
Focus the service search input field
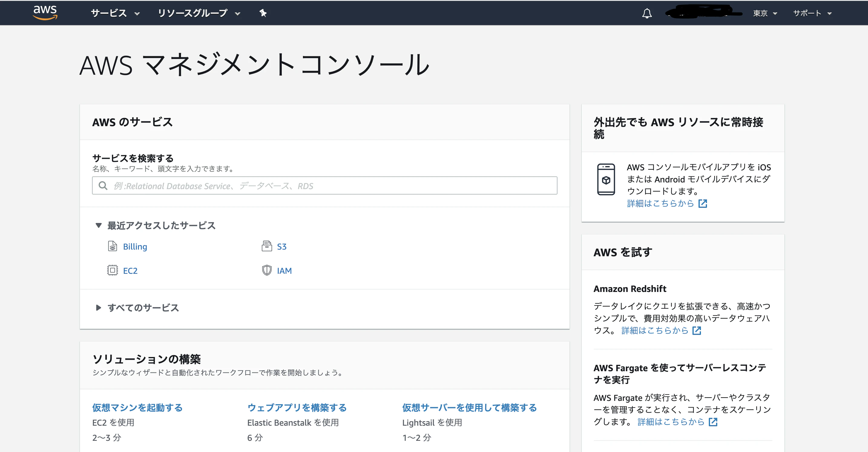[x=324, y=185]
